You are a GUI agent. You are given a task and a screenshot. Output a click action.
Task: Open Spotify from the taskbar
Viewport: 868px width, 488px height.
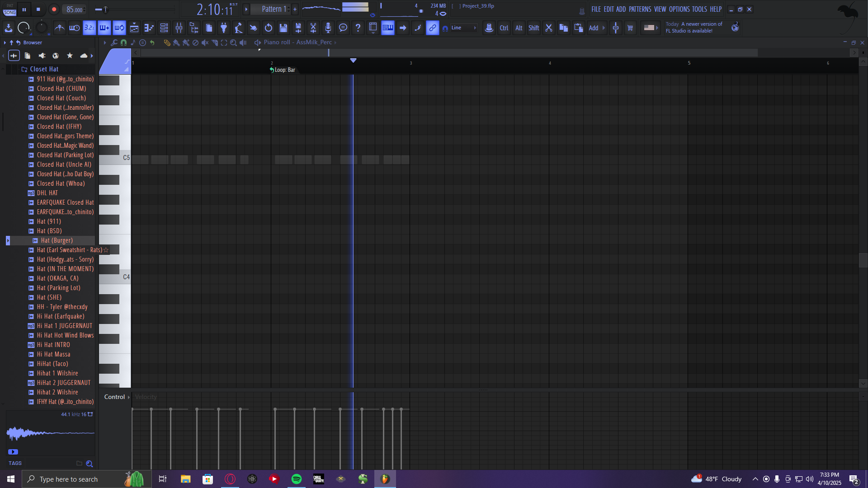[x=297, y=479]
